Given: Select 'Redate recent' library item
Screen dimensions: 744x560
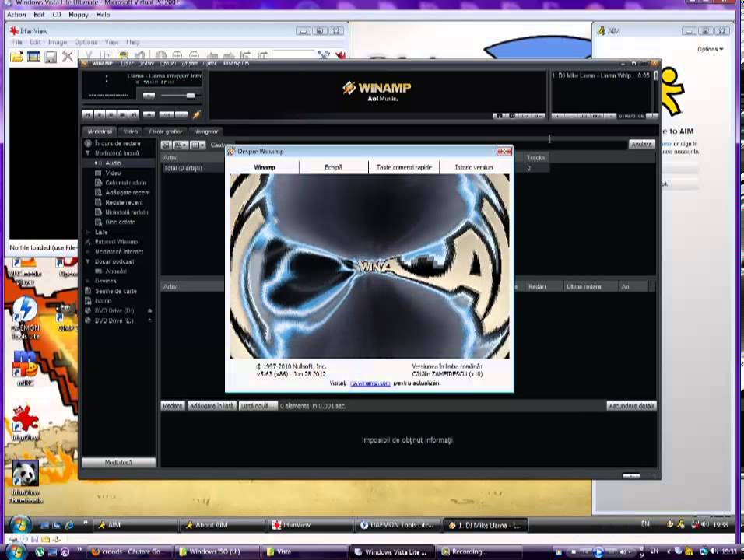Looking at the screenshot, I should (124, 202).
